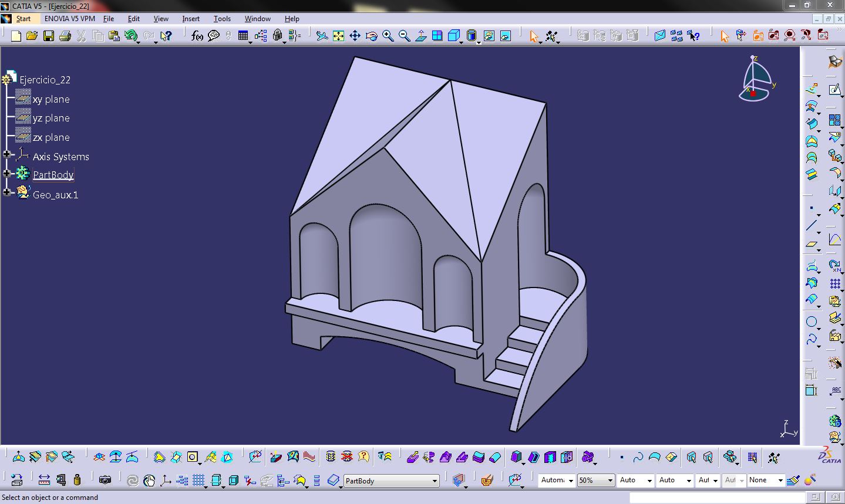Click the Print icon
The image size is (845, 504).
(65, 36)
